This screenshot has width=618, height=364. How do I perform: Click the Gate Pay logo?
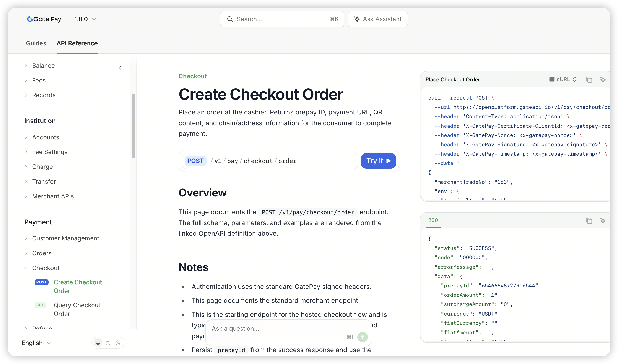[44, 19]
